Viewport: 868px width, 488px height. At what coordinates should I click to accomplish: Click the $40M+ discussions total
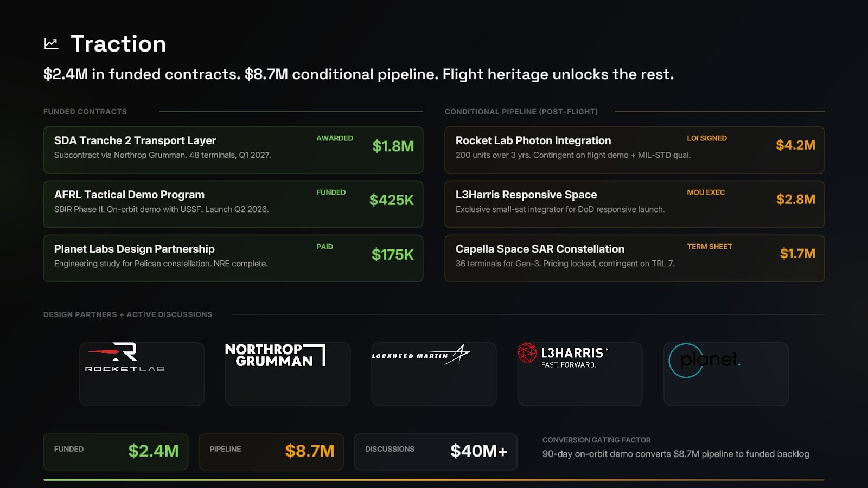pyautogui.click(x=478, y=451)
